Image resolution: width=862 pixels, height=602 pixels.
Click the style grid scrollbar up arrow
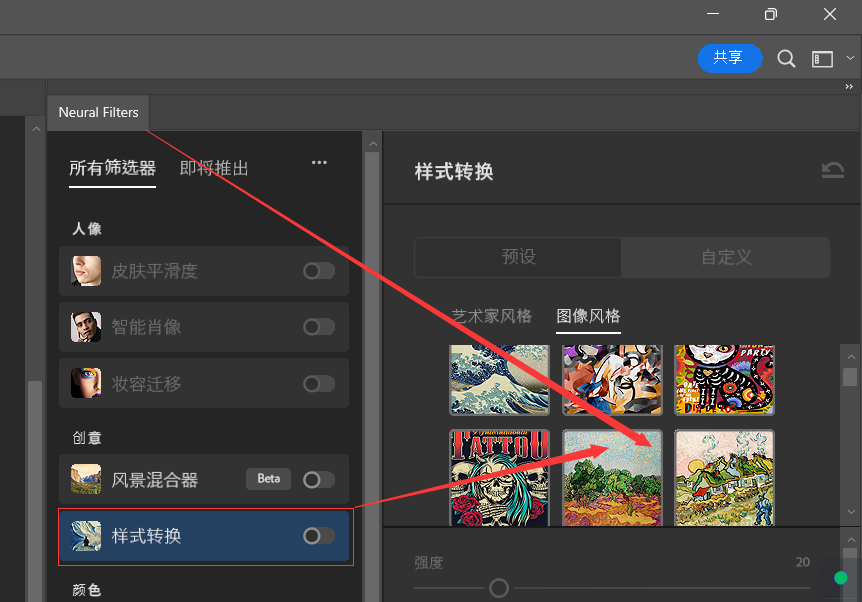pos(850,357)
